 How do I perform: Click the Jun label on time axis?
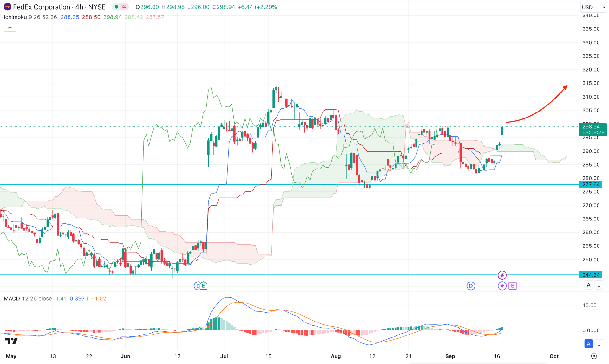click(126, 356)
